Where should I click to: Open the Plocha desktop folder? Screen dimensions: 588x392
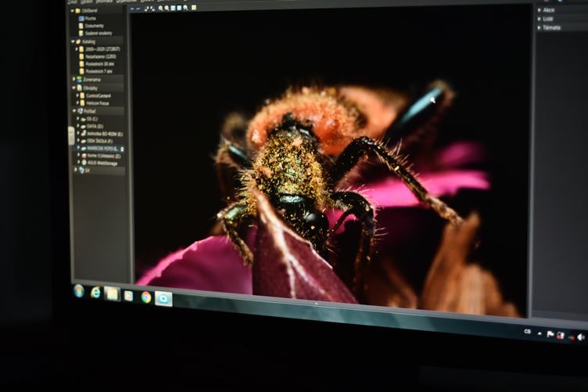click(x=88, y=18)
